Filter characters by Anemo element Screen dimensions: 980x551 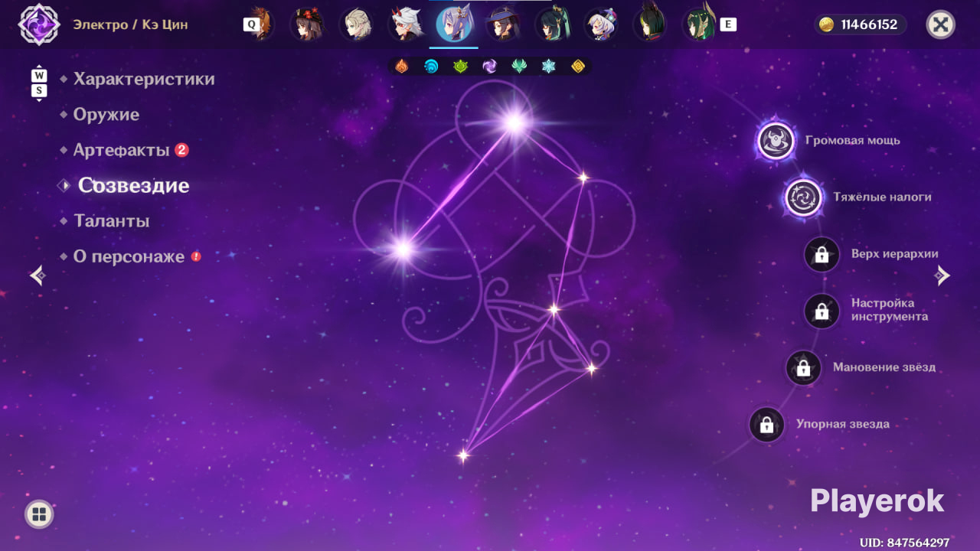tap(519, 67)
